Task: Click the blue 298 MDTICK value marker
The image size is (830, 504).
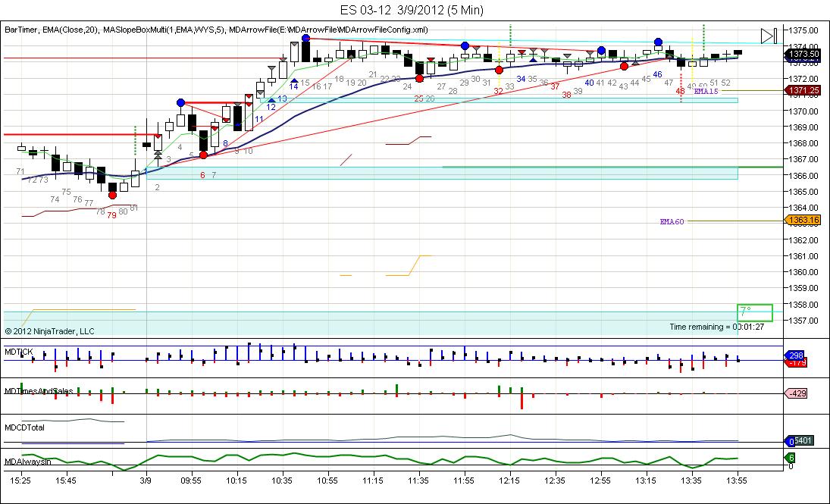Action: tap(796, 355)
